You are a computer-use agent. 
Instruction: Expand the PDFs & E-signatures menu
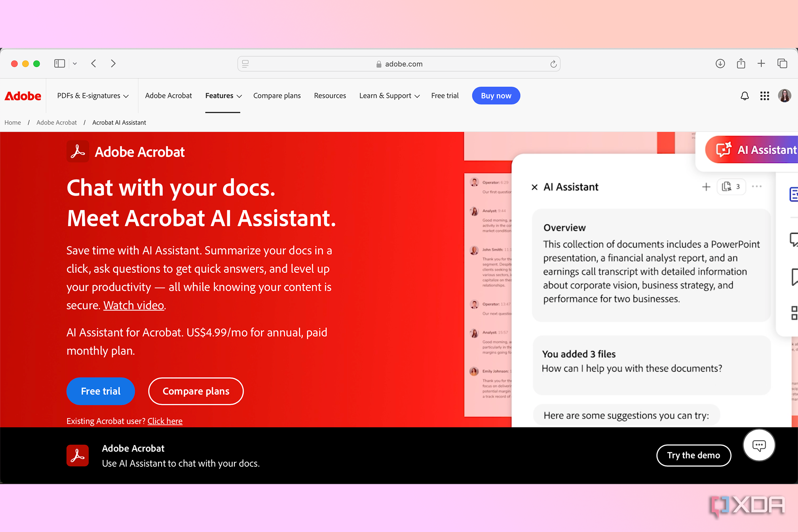pos(93,96)
